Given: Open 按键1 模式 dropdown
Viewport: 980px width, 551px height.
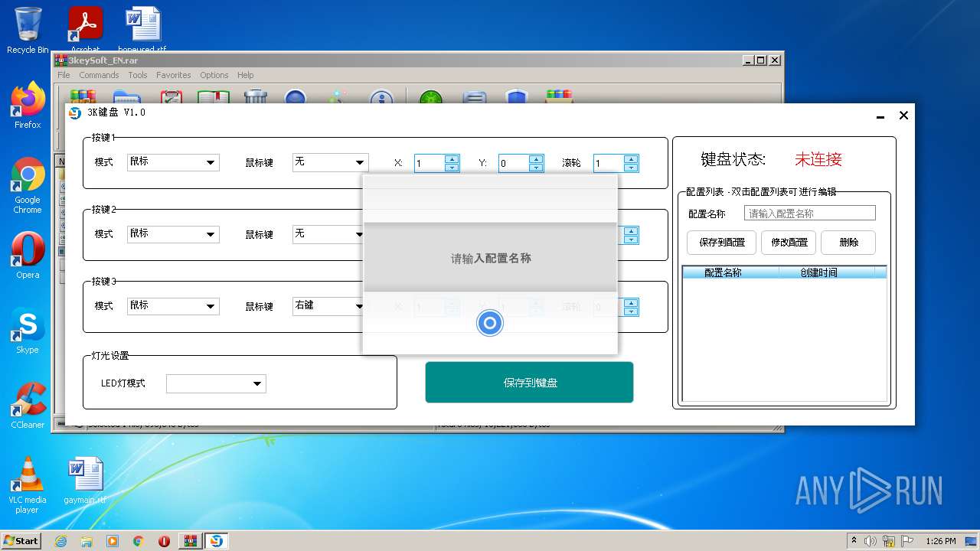Looking at the screenshot, I should coord(173,162).
